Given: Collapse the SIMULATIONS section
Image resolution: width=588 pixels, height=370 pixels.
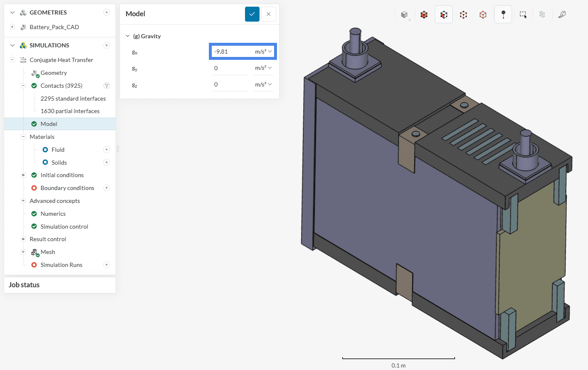Looking at the screenshot, I should click(x=12, y=45).
